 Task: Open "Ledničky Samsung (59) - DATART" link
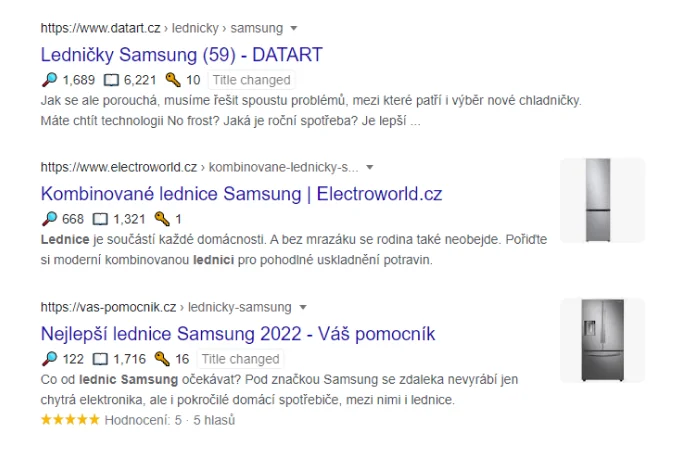[181, 54]
